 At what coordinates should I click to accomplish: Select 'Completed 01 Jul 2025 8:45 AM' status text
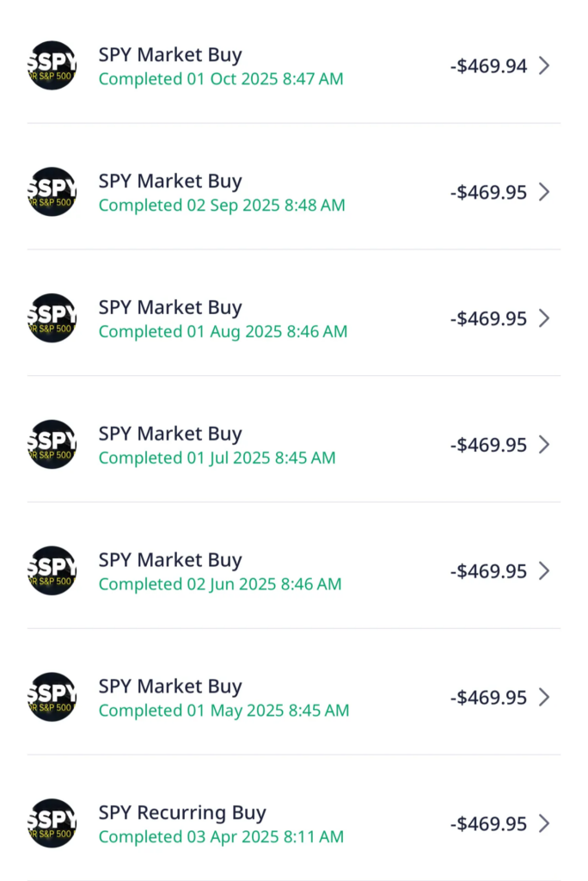217,458
